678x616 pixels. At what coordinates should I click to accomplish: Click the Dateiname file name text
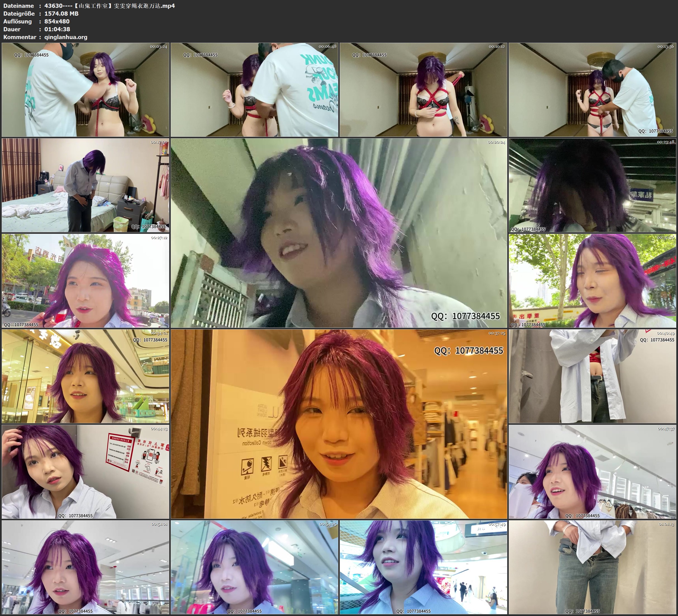pos(109,6)
